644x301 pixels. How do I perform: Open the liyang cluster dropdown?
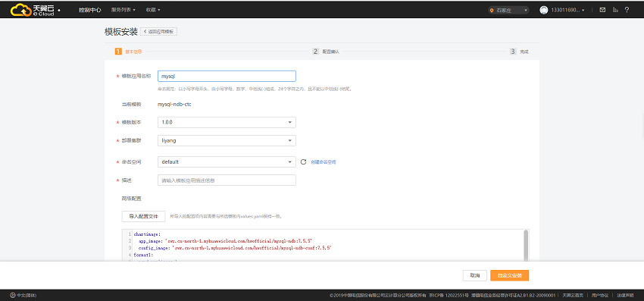tap(227, 140)
